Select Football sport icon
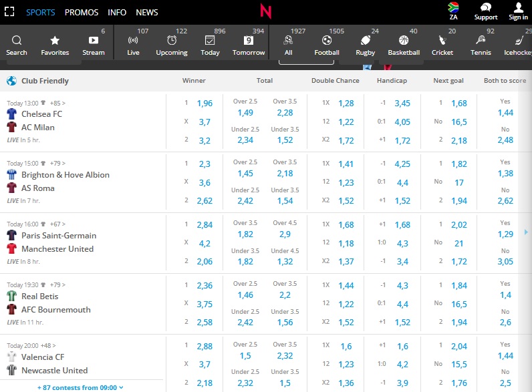The image size is (532, 392). [326, 40]
